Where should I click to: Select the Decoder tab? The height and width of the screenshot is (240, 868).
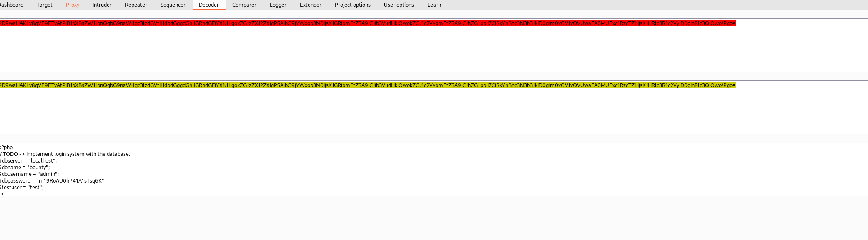[x=209, y=5]
